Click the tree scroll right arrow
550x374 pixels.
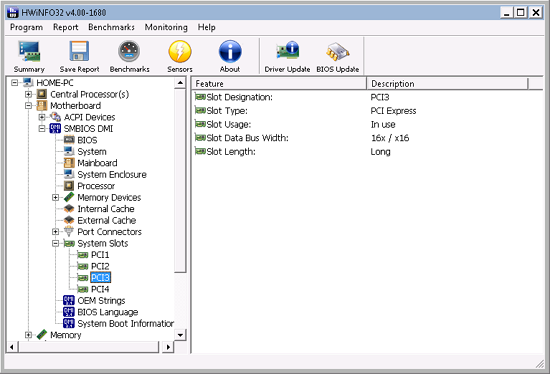[168, 347]
